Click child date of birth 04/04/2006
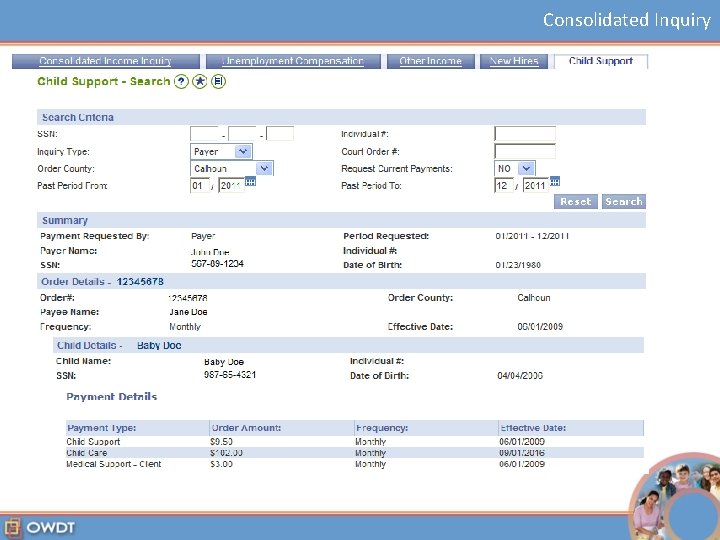This screenshot has height=540, width=720. tap(520, 376)
